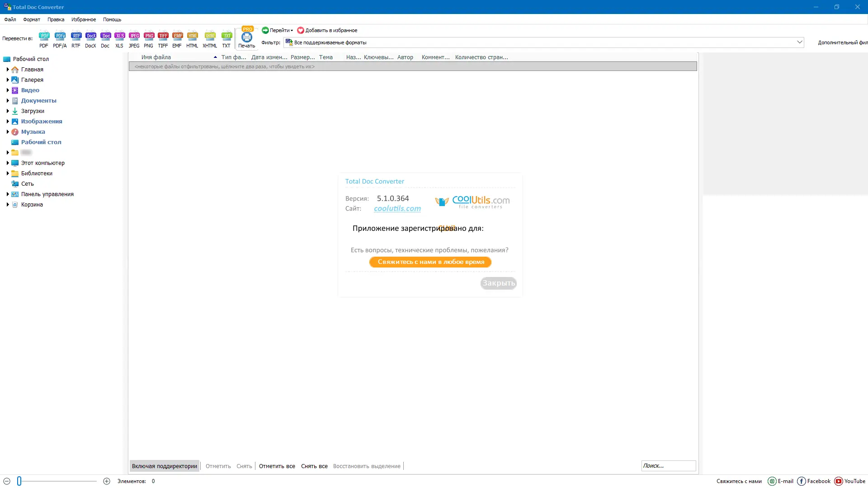Pick the JPEG conversion icon
This screenshot has height=488, width=868.
tap(134, 36)
